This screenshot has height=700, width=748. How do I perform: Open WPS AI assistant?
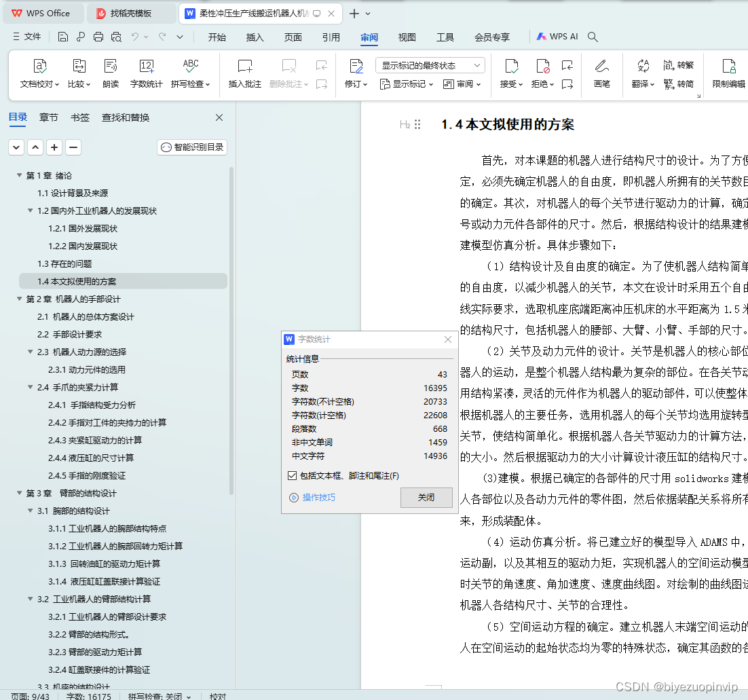[x=557, y=37]
